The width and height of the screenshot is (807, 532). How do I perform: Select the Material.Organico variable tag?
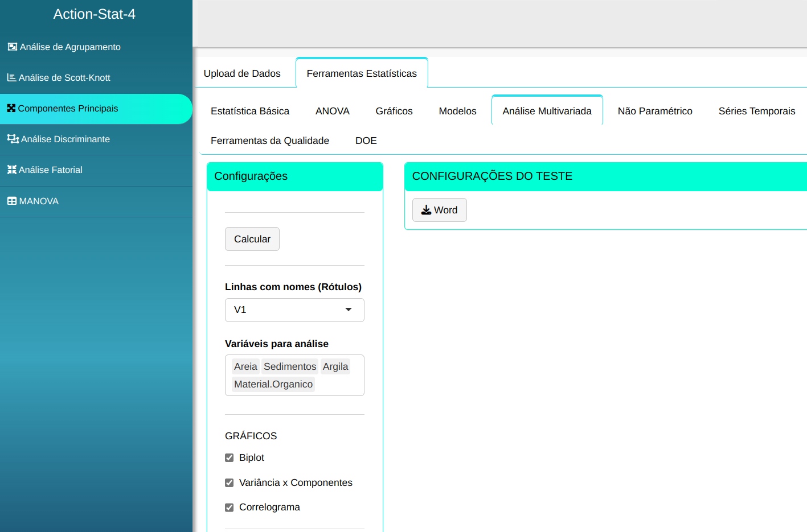273,385
